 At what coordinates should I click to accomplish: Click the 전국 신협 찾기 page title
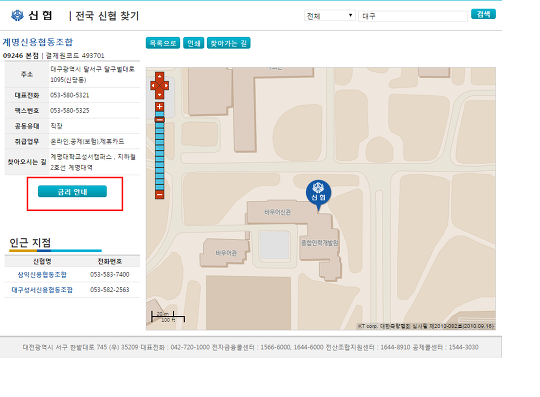tap(107, 16)
